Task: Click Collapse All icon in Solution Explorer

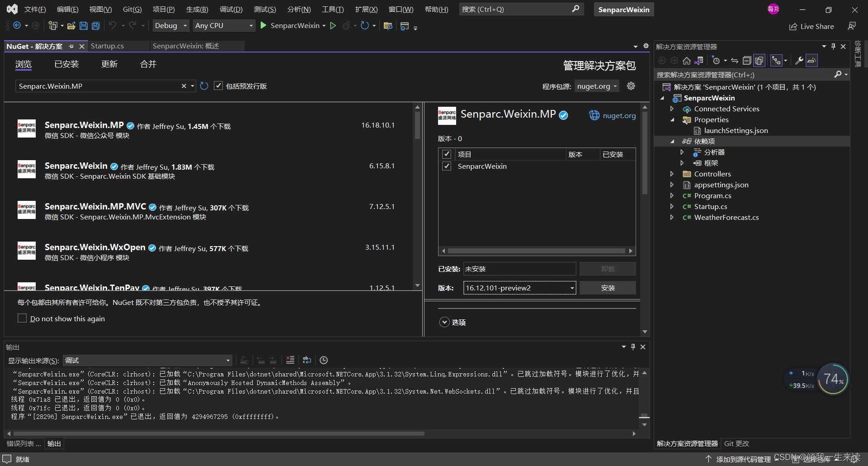Action: (747, 61)
